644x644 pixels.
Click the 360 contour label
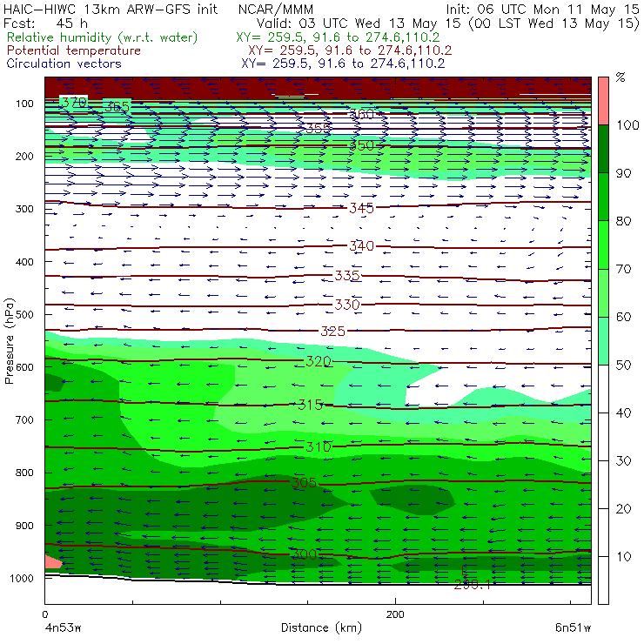[x=361, y=114]
